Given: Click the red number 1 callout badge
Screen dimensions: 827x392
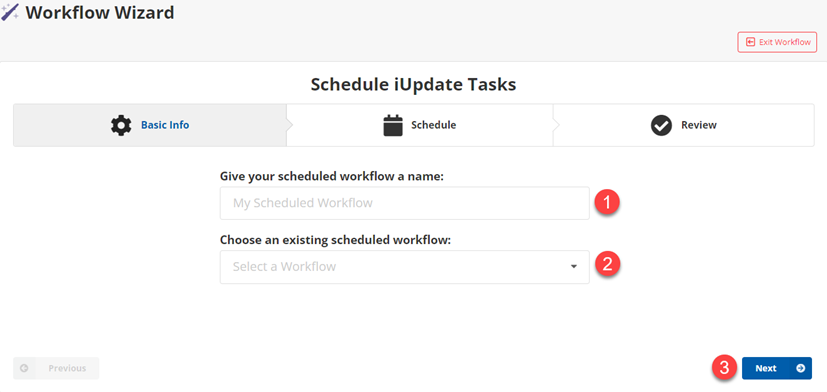Looking at the screenshot, I should [x=607, y=203].
